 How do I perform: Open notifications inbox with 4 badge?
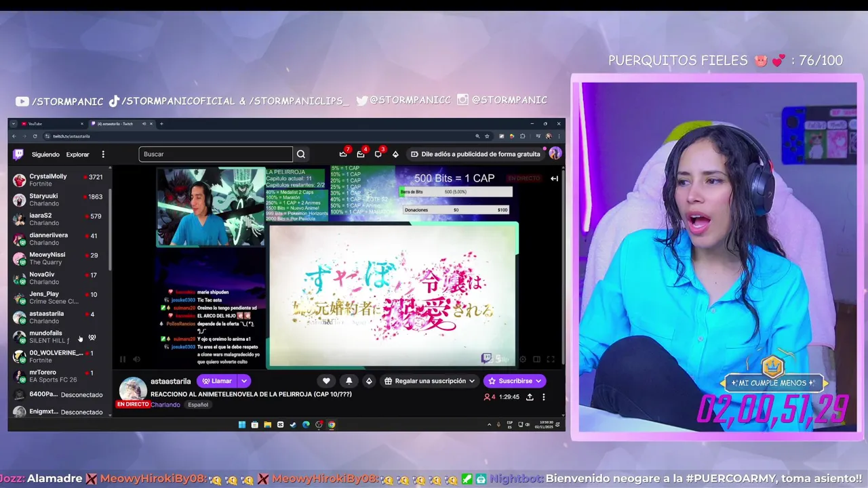361,154
